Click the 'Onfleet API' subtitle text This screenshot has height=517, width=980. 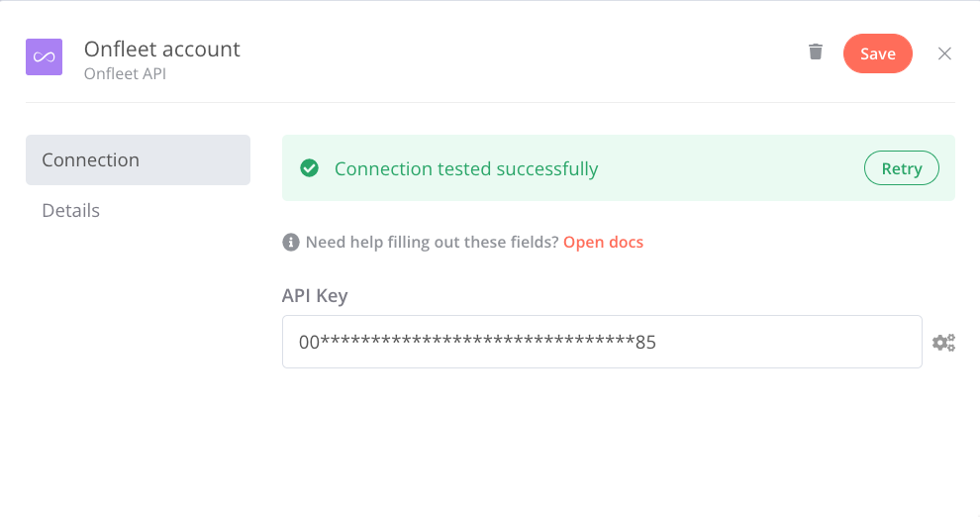pos(125,73)
